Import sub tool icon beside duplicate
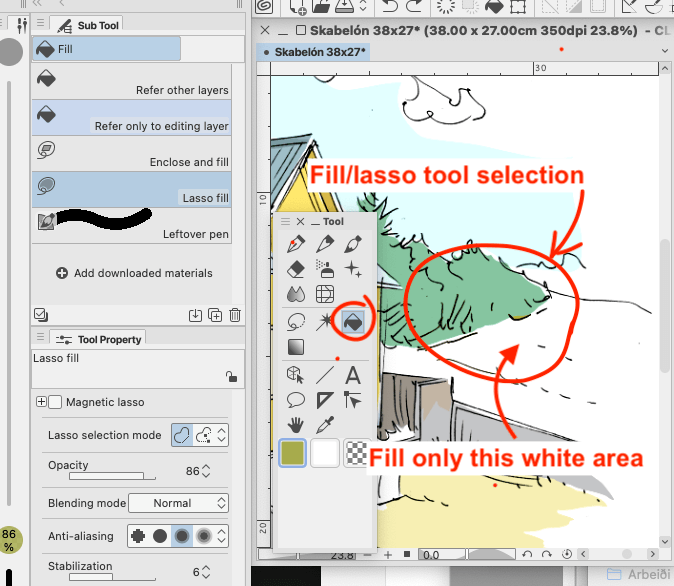The width and height of the screenshot is (674, 586). pos(195,315)
